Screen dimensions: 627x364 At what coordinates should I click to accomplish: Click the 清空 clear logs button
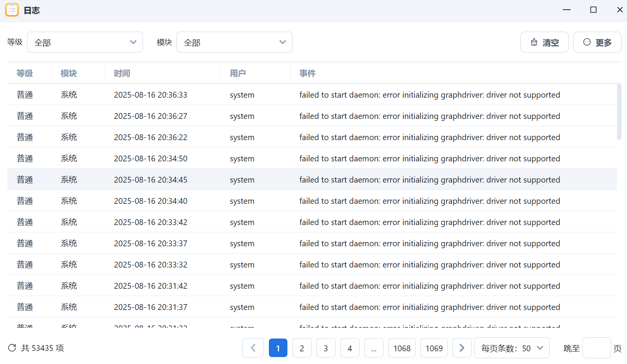tap(544, 42)
